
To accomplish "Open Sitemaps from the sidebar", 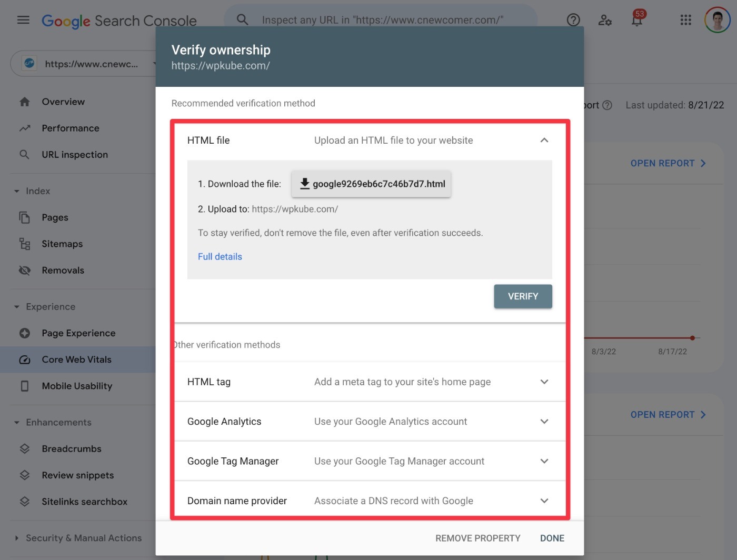I will [x=62, y=244].
